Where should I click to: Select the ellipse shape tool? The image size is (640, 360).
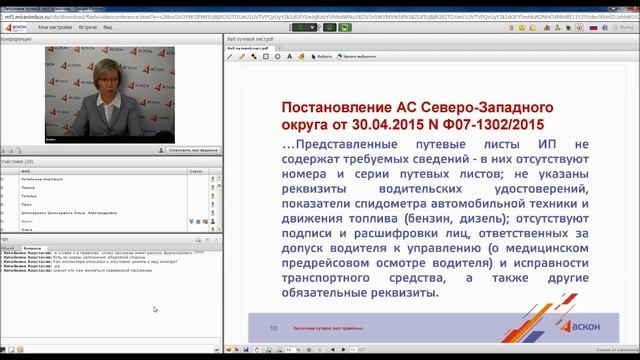(278, 57)
